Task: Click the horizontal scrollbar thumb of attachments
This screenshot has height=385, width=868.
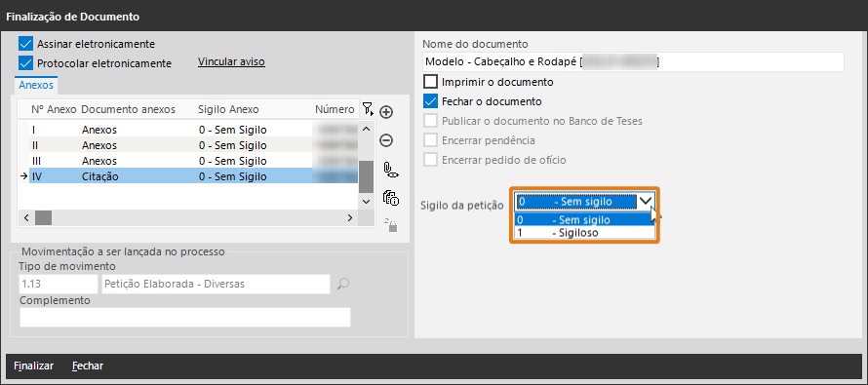Action: [x=43, y=217]
